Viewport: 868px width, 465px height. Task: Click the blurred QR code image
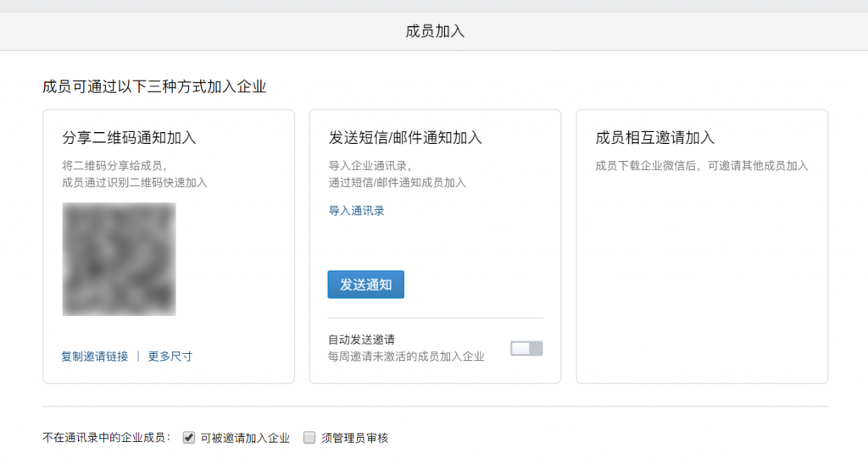click(x=119, y=259)
